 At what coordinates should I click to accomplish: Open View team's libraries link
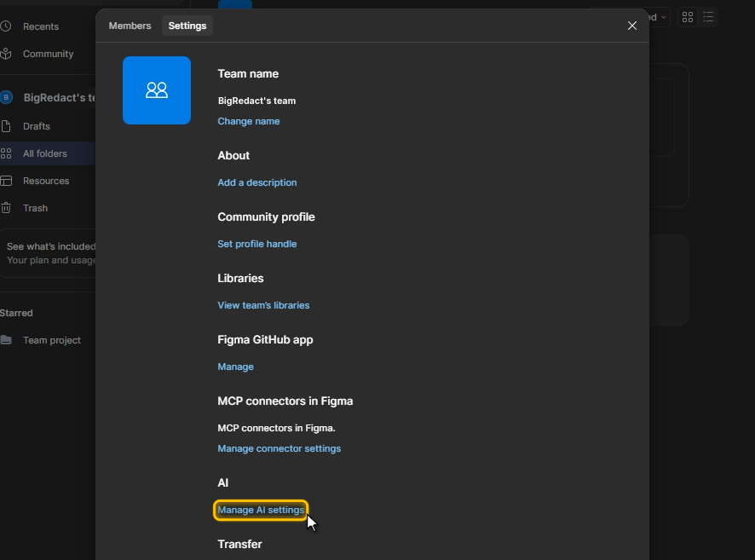[x=263, y=305]
